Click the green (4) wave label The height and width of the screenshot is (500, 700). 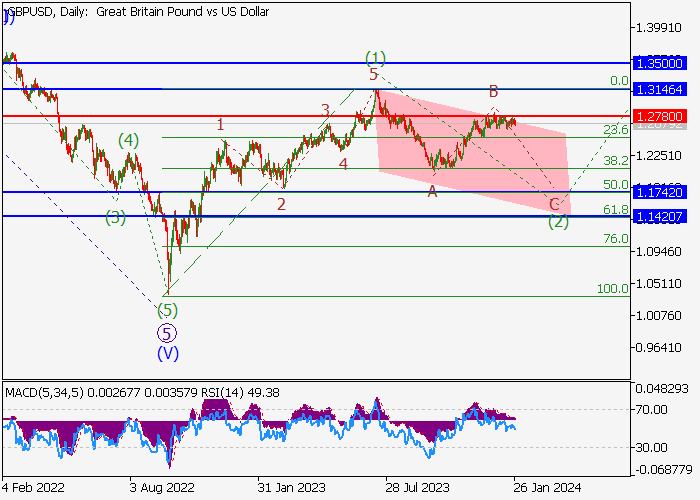[129, 141]
